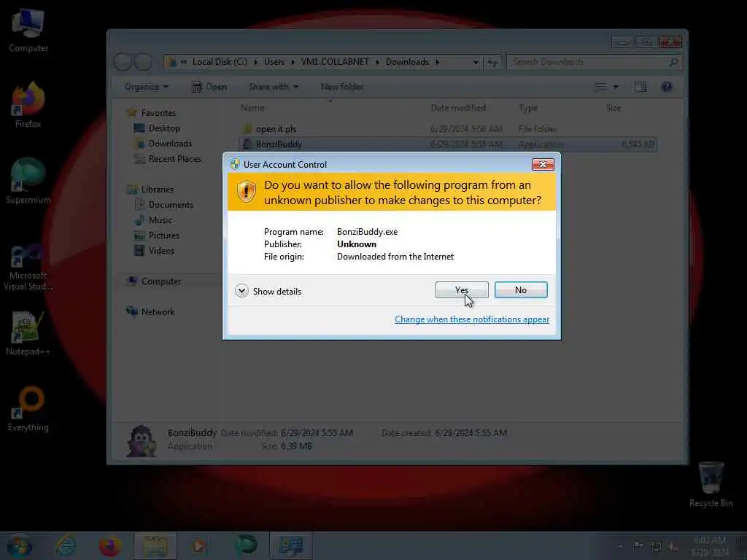The height and width of the screenshot is (560, 747).
Task: Sort by Name column header
Action: [252, 108]
